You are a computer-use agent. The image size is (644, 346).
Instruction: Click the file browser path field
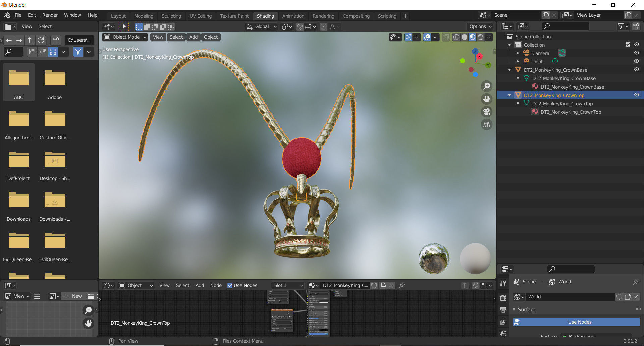tap(79, 40)
